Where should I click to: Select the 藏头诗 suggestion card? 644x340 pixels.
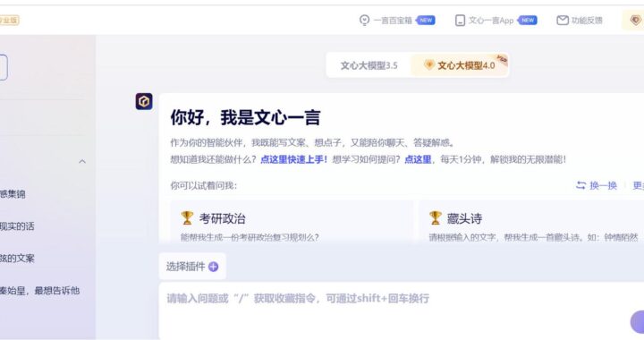[531, 222]
